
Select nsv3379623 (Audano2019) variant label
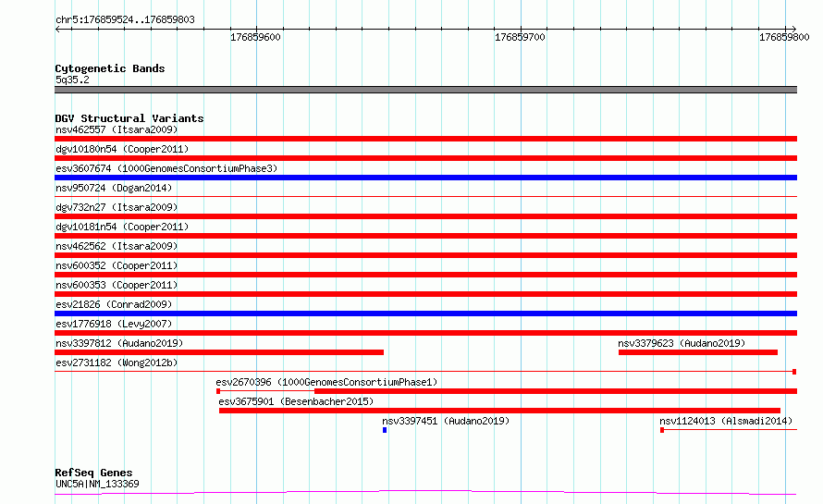click(682, 343)
